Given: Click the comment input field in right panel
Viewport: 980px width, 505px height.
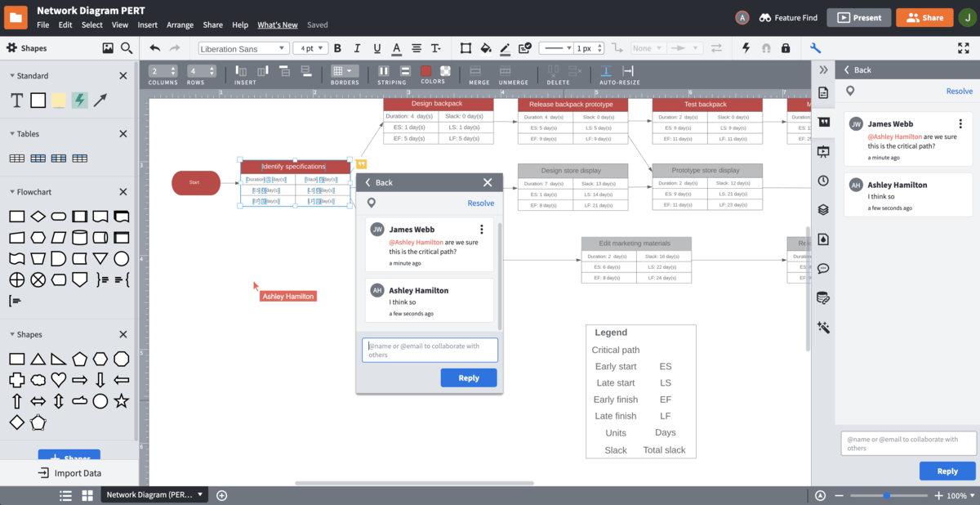Looking at the screenshot, I should [908, 443].
